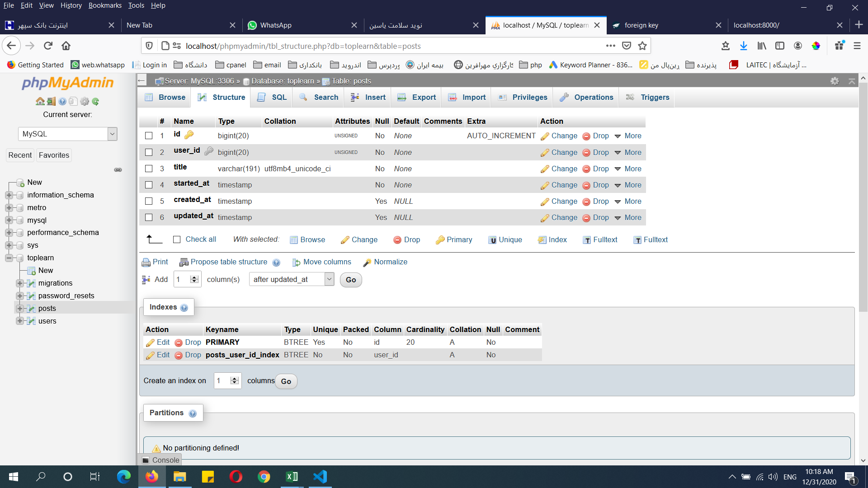Click the Database: toplearn breadcrumb
This screenshot has height=488, width=868.
point(282,81)
